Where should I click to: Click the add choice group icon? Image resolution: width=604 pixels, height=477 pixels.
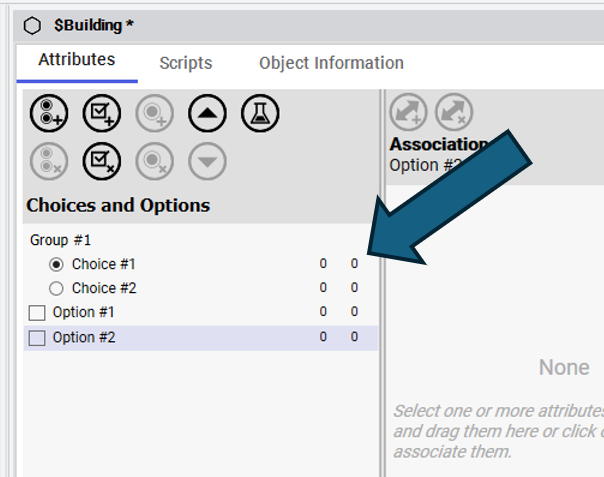click(x=48, y=114)
